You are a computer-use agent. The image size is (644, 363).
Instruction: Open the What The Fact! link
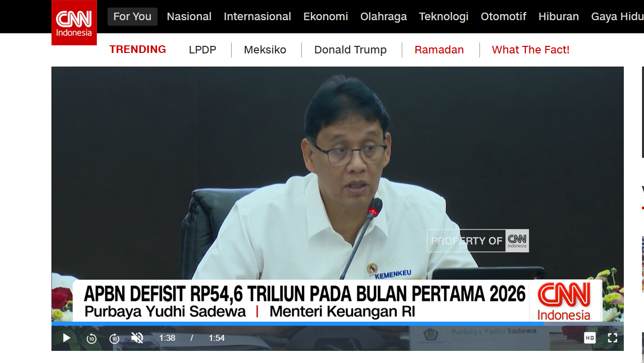[x=530, y=50]
